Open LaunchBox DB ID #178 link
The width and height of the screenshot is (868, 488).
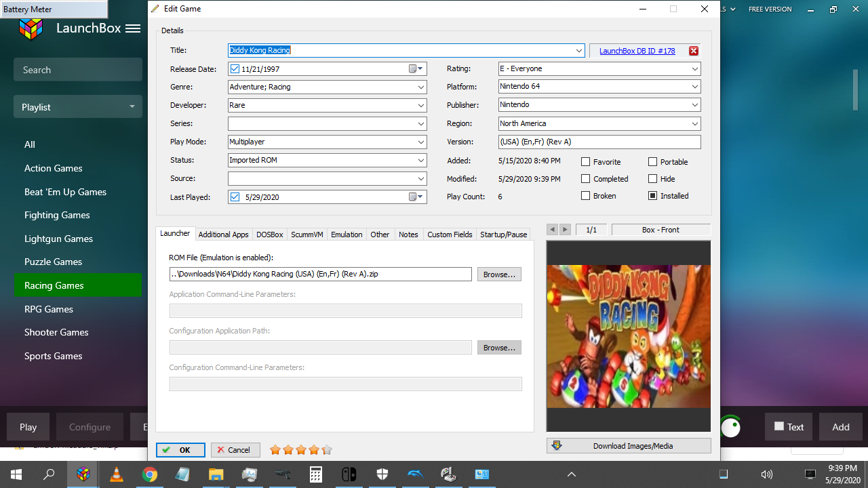tap(637, 51)
